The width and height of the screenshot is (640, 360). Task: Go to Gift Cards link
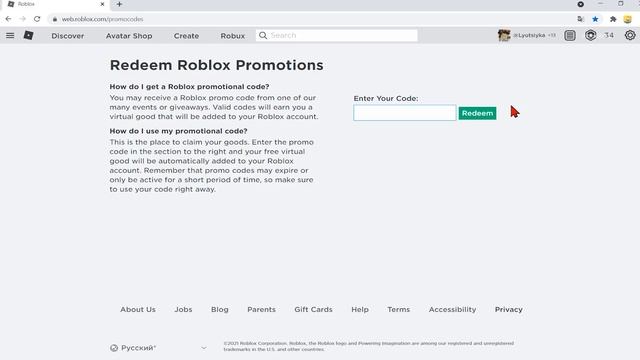[313, 309]
